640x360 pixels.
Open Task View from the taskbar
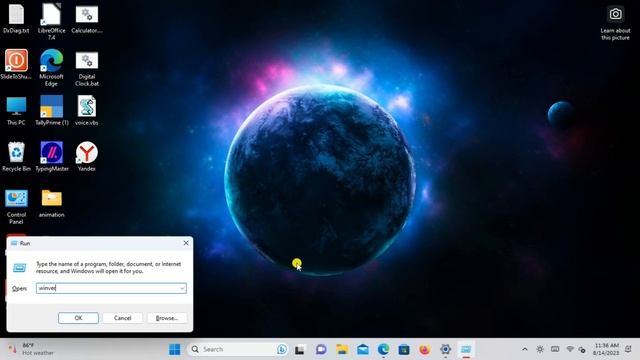(300, 349)
